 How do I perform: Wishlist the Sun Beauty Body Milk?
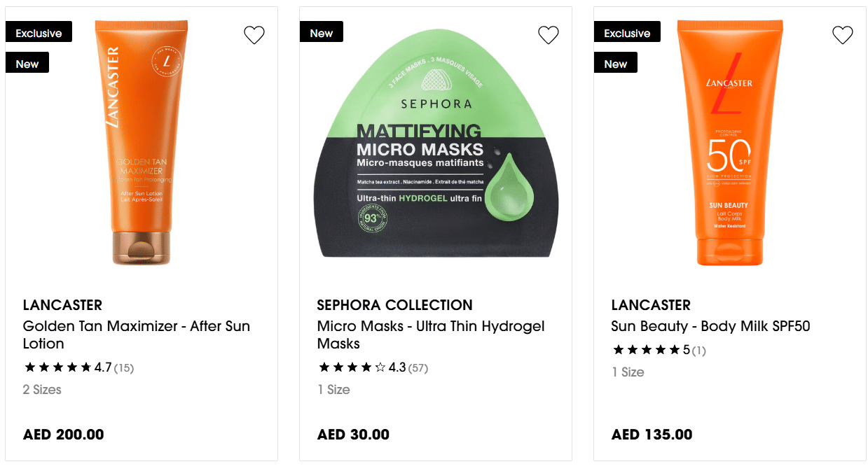click(x=843, y=35)
